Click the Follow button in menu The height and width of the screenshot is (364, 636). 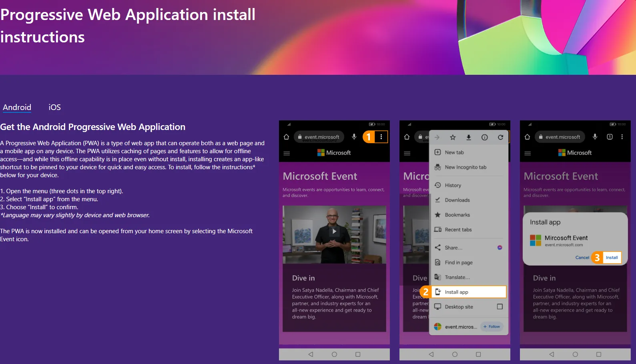pyautogui.click(x=492, y=327)
